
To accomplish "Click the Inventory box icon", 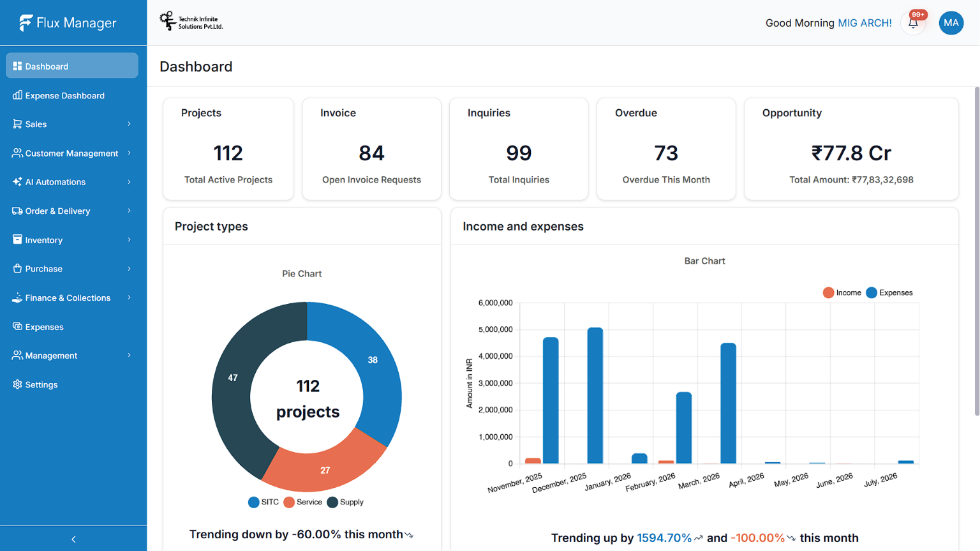I will 17,239.
